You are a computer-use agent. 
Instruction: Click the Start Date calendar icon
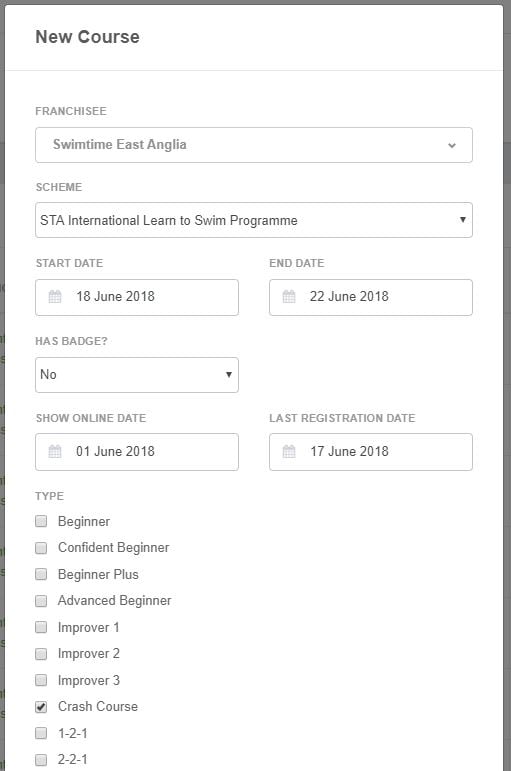click(55, 297)
